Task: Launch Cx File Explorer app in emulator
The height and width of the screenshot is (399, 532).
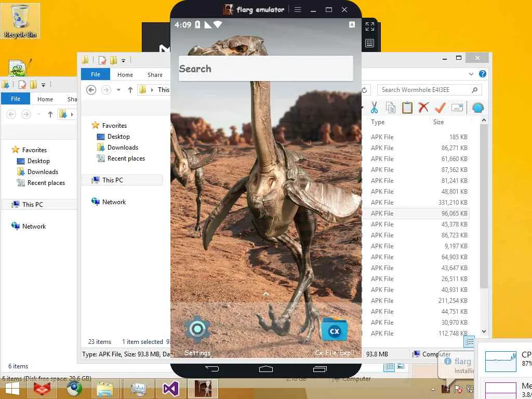Action: (x=334, y=336)
